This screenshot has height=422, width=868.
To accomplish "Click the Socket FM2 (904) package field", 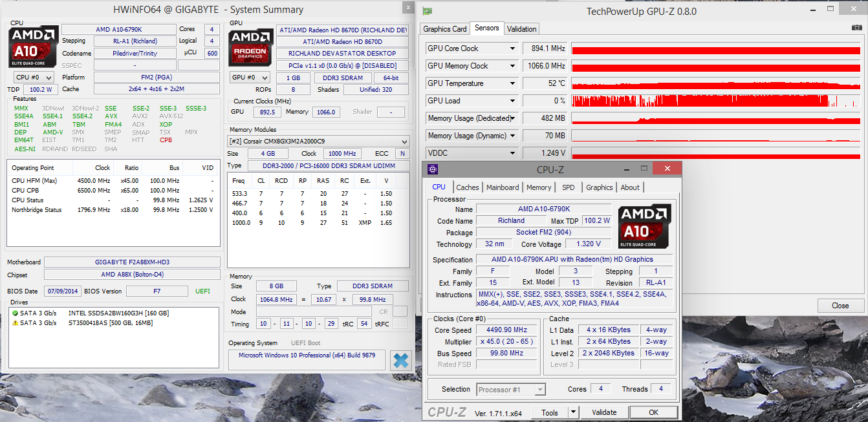I will pos(544,233).
